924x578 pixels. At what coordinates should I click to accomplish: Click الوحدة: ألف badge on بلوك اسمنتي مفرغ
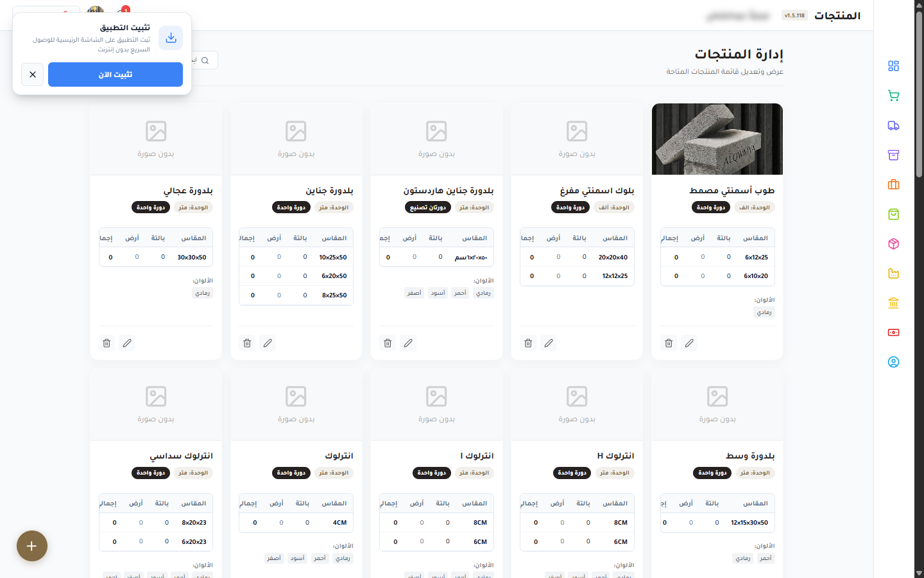tap(614, 207)
